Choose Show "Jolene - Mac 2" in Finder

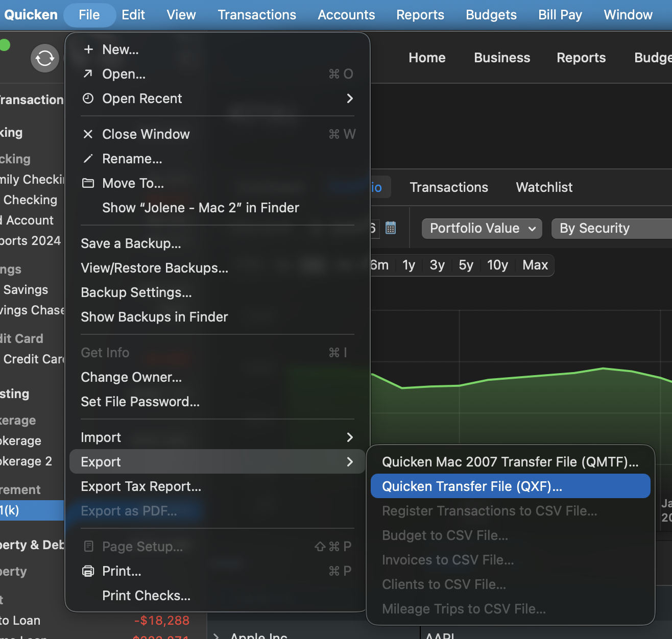217,208
